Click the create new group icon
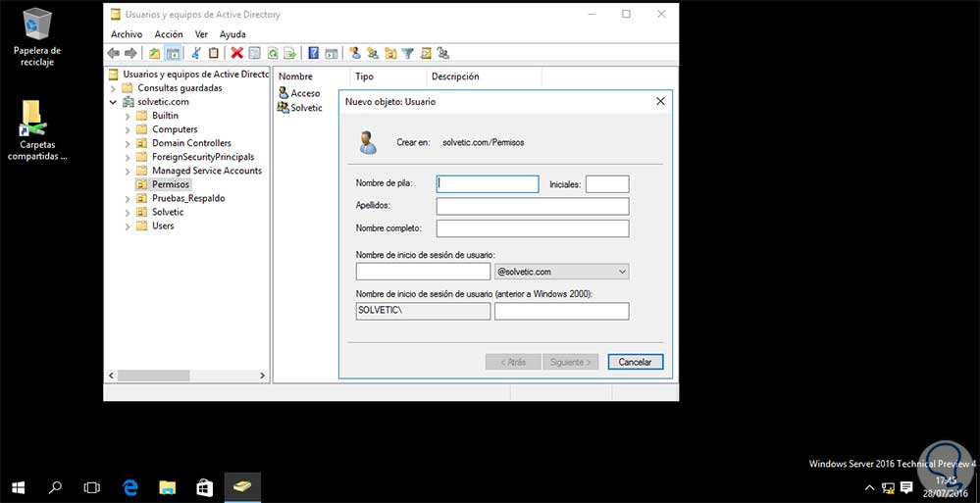The width and height of the screenshot is (980, 503). click(x=373, y=53)
